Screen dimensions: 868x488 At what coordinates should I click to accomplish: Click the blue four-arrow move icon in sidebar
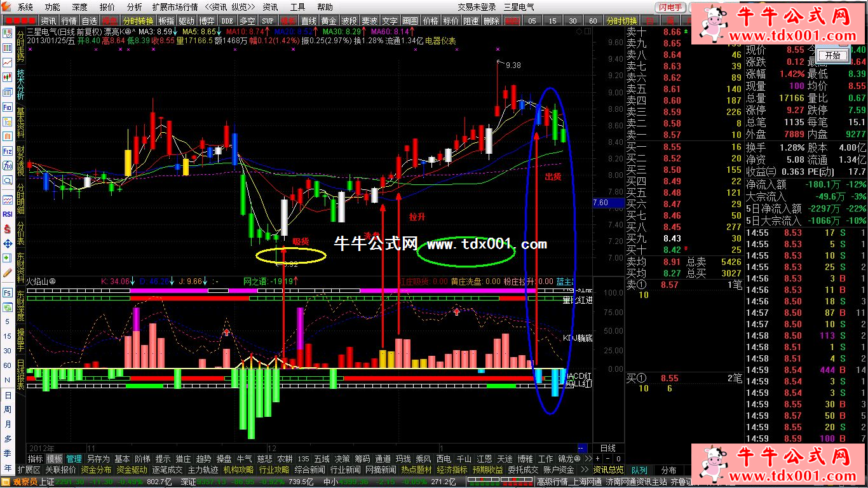point(8,243)
